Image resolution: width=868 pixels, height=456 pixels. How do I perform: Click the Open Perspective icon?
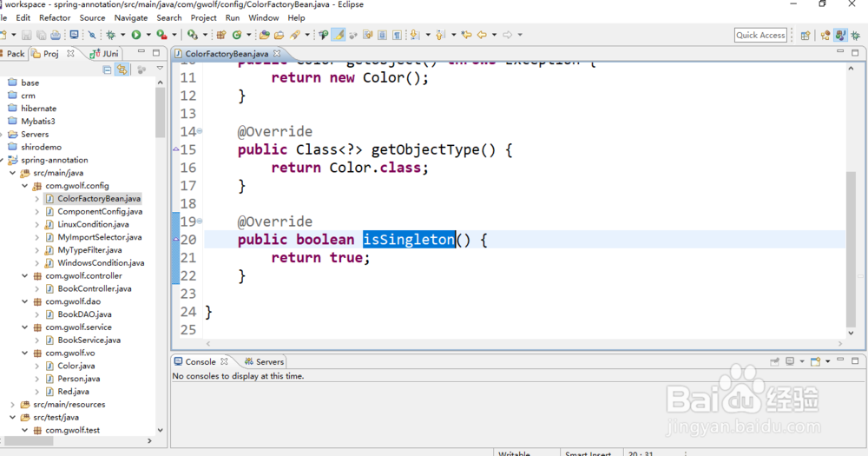[806, 35]
